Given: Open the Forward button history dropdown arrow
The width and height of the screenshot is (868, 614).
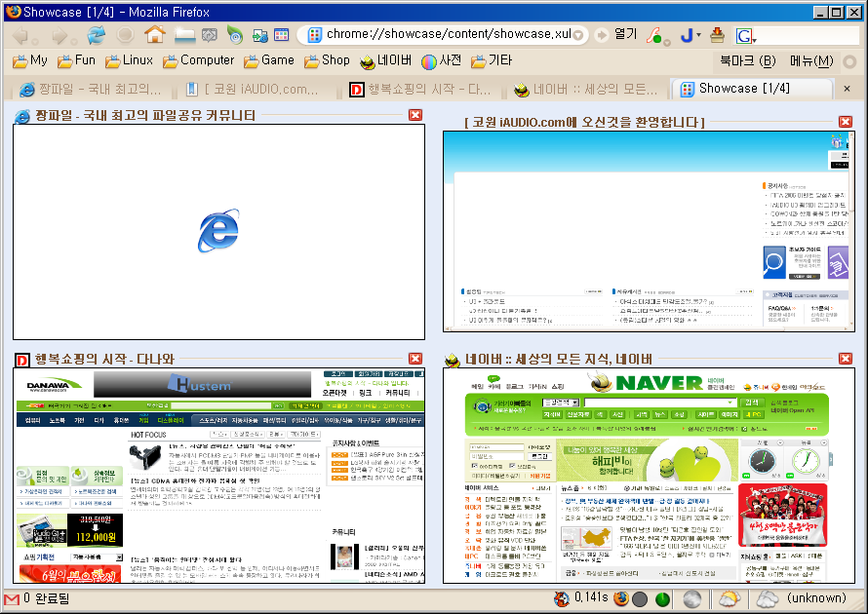Looking at the screenshot, I should pos(73,42).
